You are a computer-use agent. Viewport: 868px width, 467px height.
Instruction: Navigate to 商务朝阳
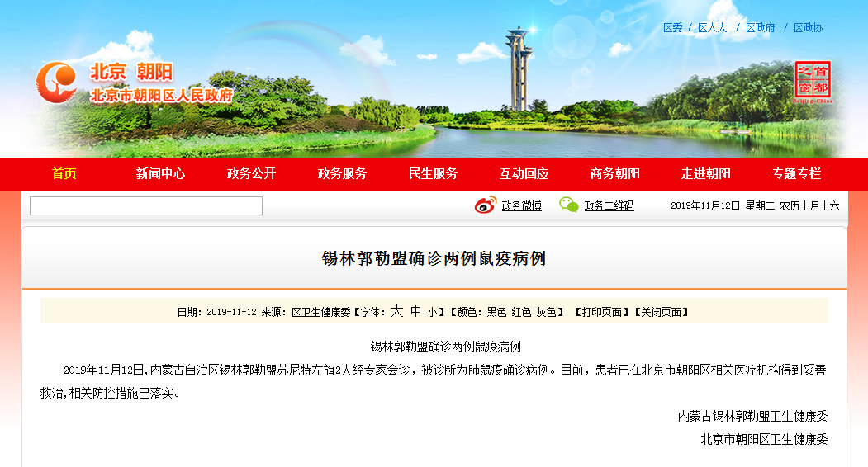point(614,174)
